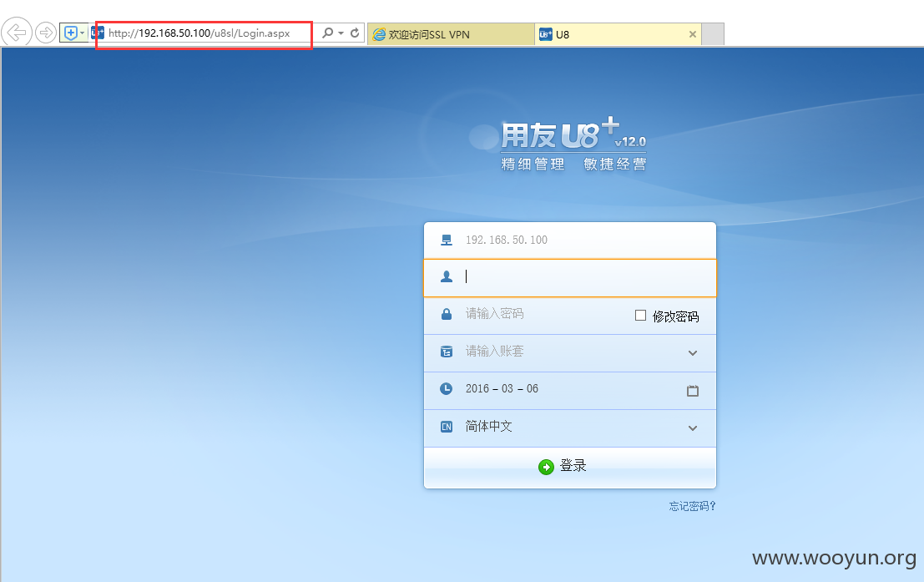Click the server computer icon

click(447, 240)
